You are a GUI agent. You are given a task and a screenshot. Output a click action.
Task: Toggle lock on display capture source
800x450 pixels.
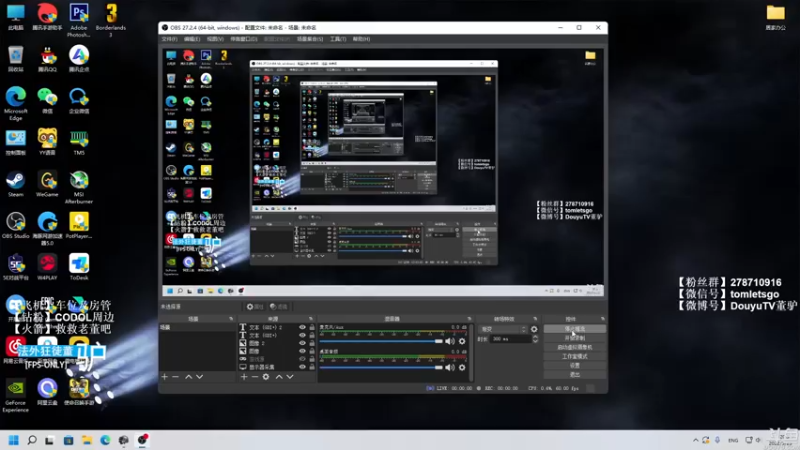pos(312,367)
